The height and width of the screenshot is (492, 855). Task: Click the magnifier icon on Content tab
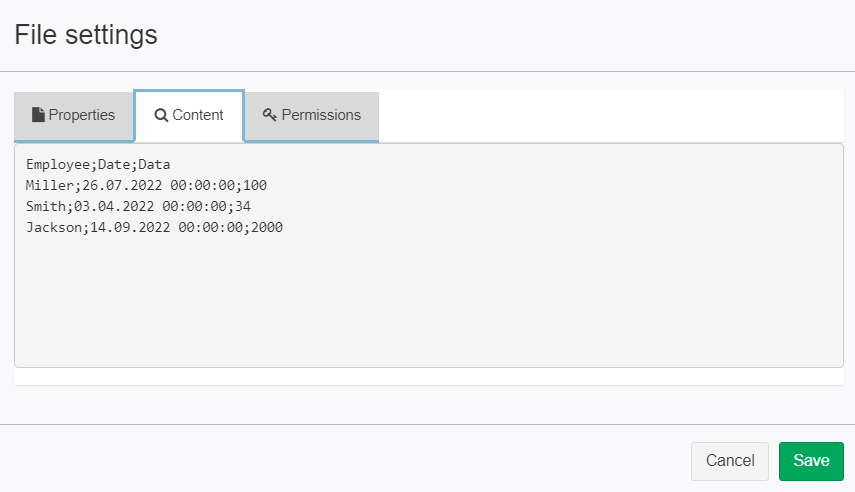tap(161, 115)
